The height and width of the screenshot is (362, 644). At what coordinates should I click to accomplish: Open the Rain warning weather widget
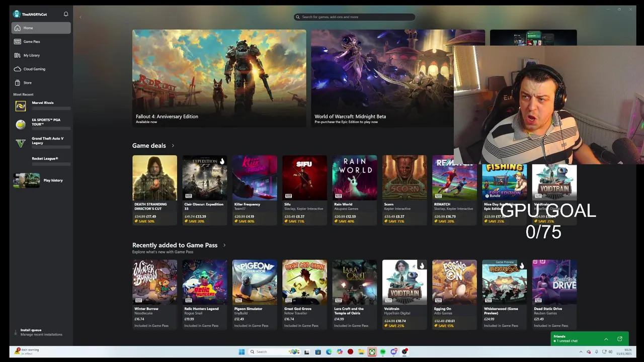(x=27, y=351)
